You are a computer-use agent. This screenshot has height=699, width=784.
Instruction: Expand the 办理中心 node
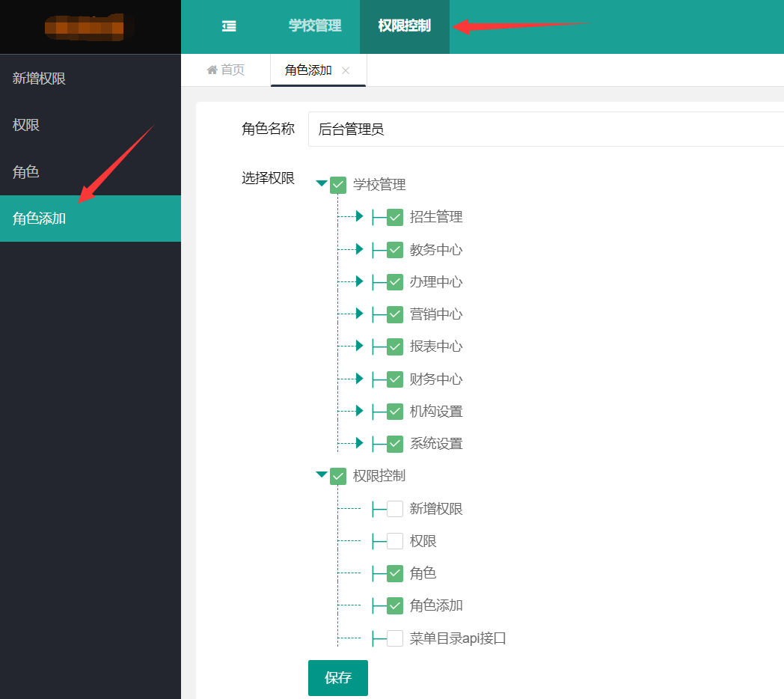[359, 281]
